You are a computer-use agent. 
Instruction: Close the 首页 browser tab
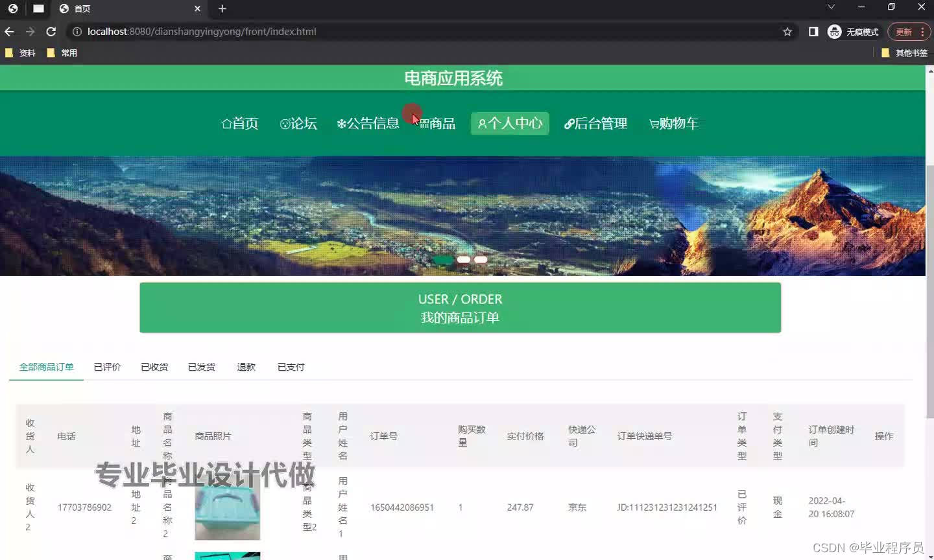tap(198, 8)
